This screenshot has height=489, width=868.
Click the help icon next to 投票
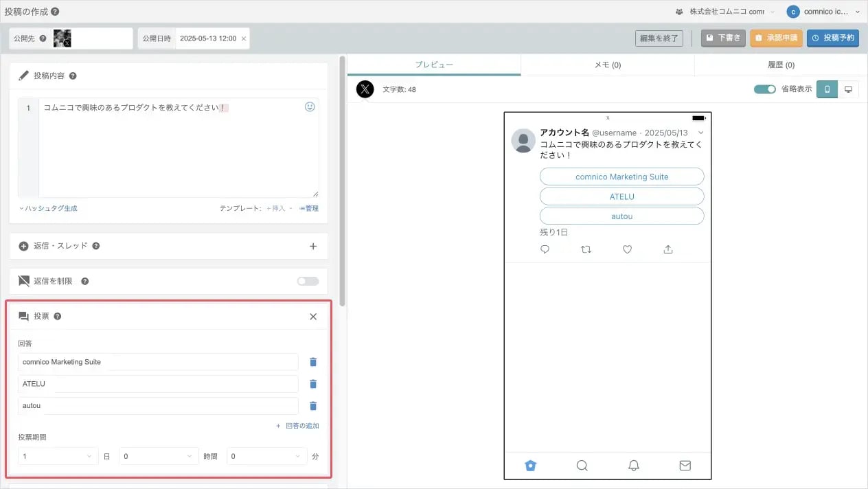click(x=58, y=317)
